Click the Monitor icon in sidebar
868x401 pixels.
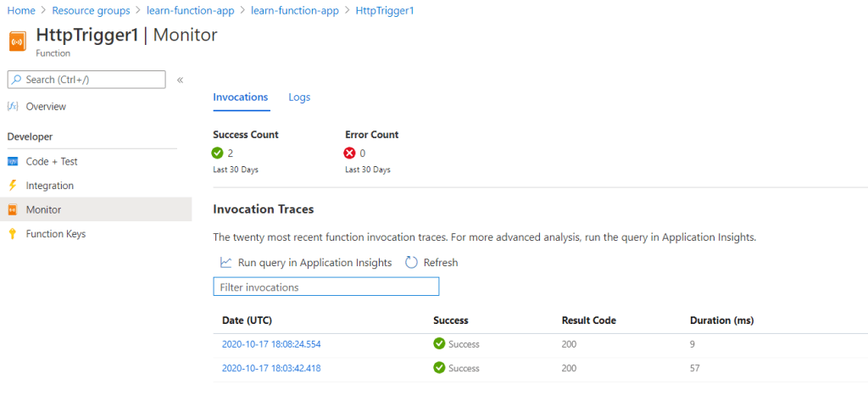pyautogui.click(x=13, y=209)
